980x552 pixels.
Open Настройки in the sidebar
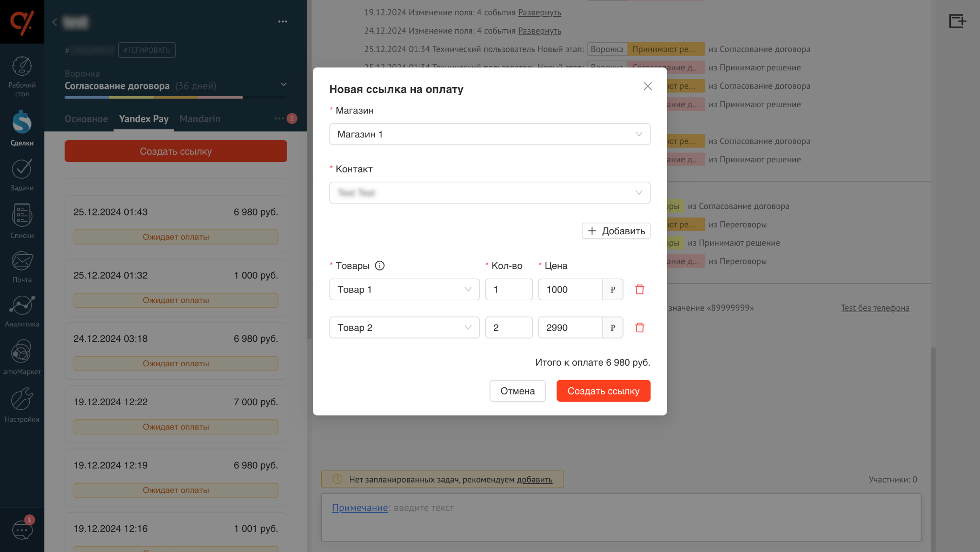(x=22, y=406)
